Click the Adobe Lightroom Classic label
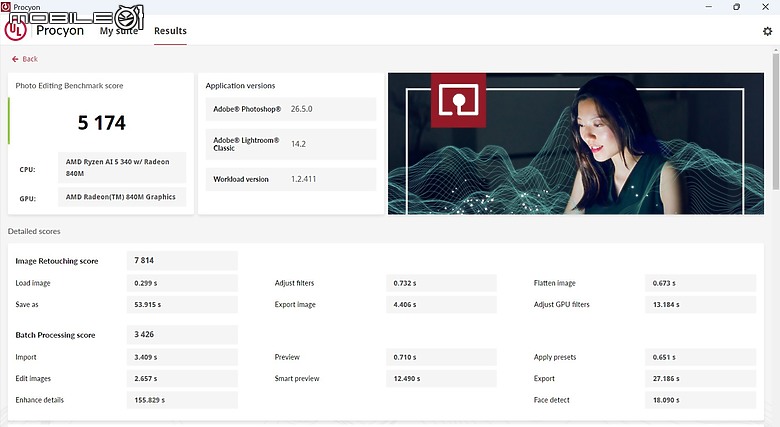 click(246, 144)
